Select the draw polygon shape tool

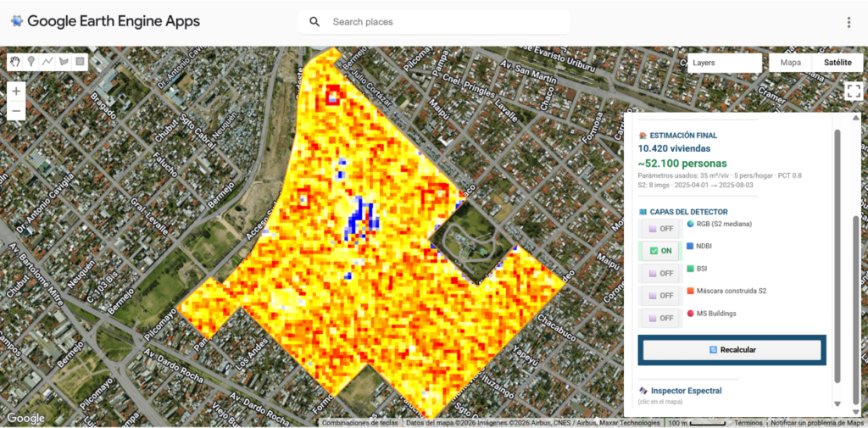(x=64, y=62)
